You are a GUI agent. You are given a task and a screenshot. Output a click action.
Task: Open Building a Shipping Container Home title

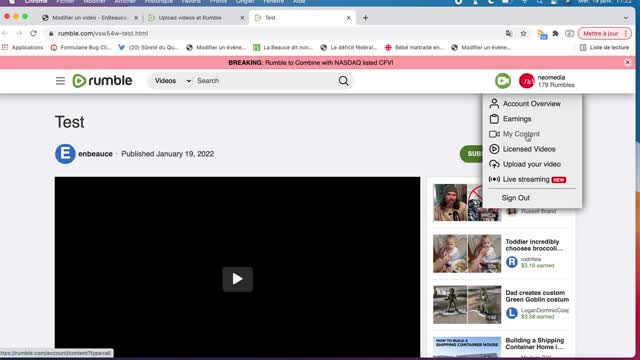535,344
